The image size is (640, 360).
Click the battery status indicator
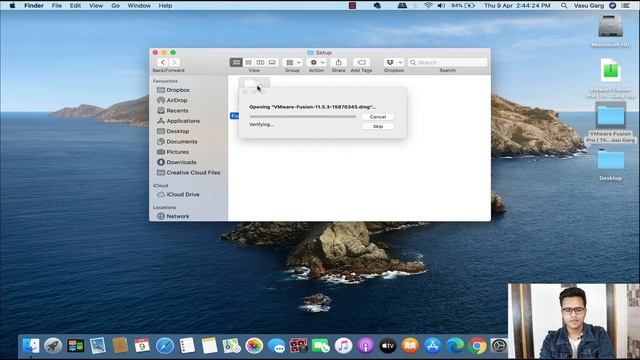point(463,5)
